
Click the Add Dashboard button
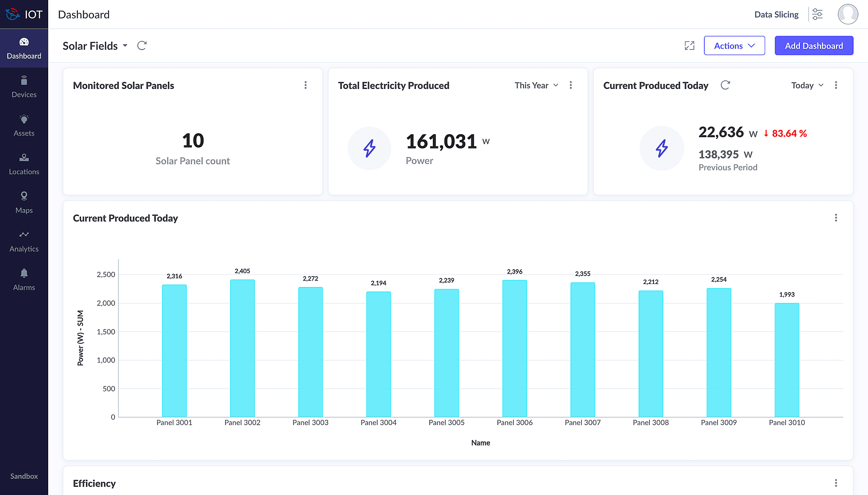coord(814,46)
